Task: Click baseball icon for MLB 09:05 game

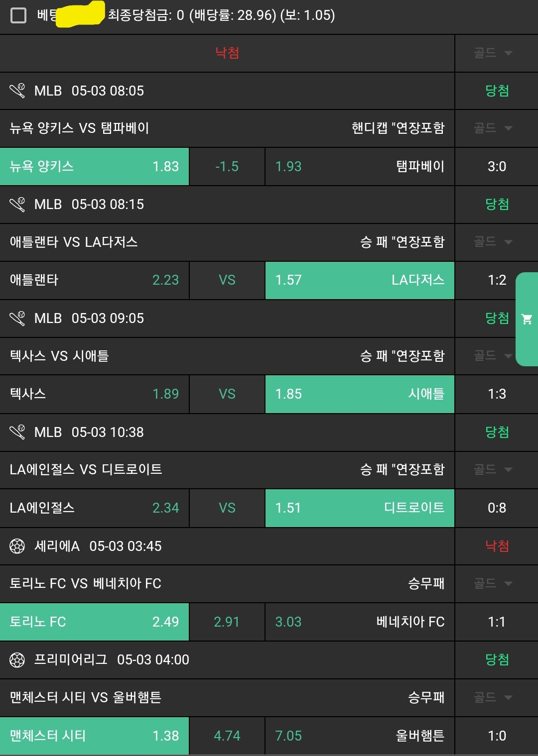Action: [x=17, y=319]
